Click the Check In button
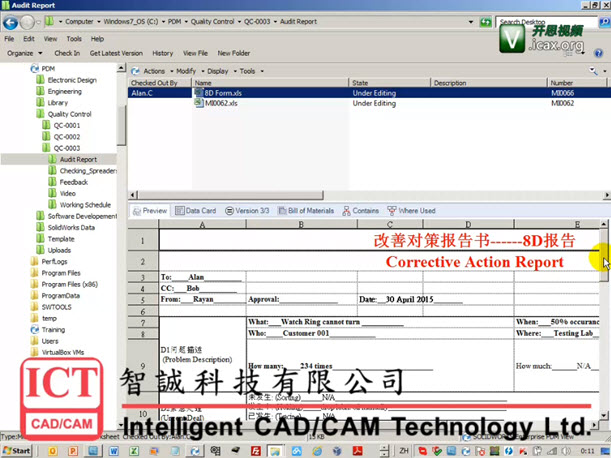 point(67,53)
